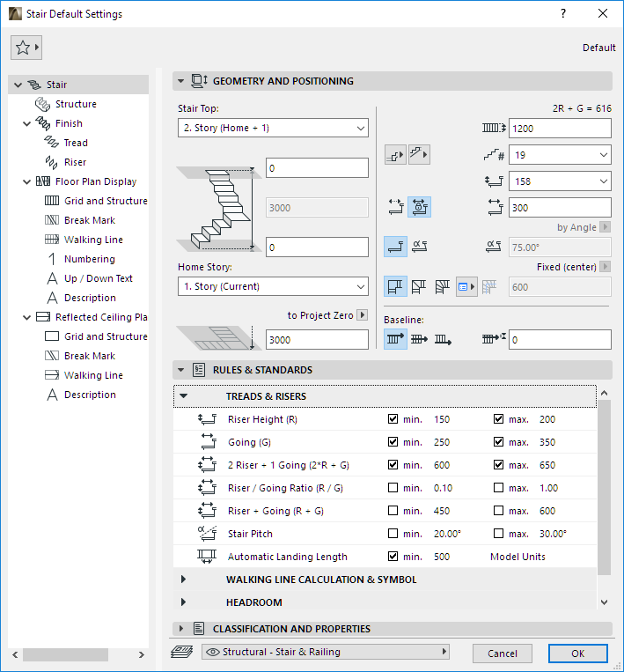Viewport: 624px width, 672px height.
Task: Open the number of risers dropdown
Action: pos(560,155)
